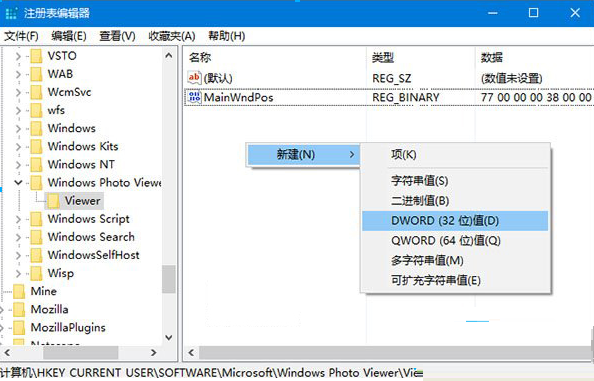Viewport: 594px width, 381px height.
Task: Click the value list's scroll left arrow
Action: [x=191, y=353]
